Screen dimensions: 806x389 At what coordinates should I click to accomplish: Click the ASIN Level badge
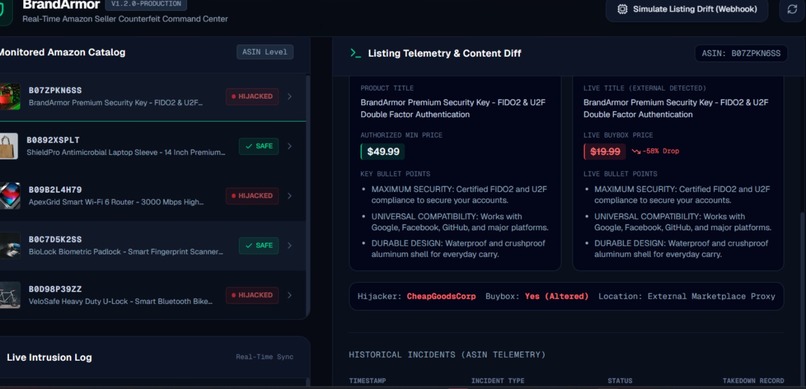coord(265,52)
